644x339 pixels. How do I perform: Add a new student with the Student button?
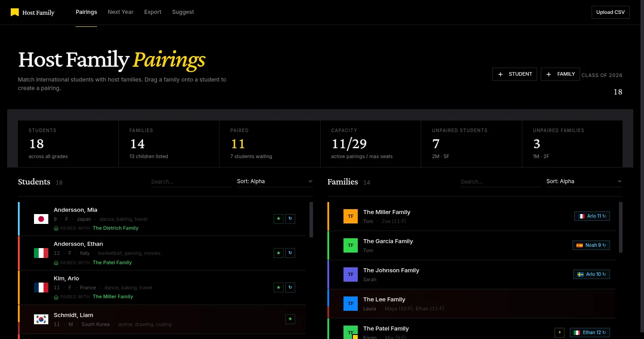click(515, 74)
